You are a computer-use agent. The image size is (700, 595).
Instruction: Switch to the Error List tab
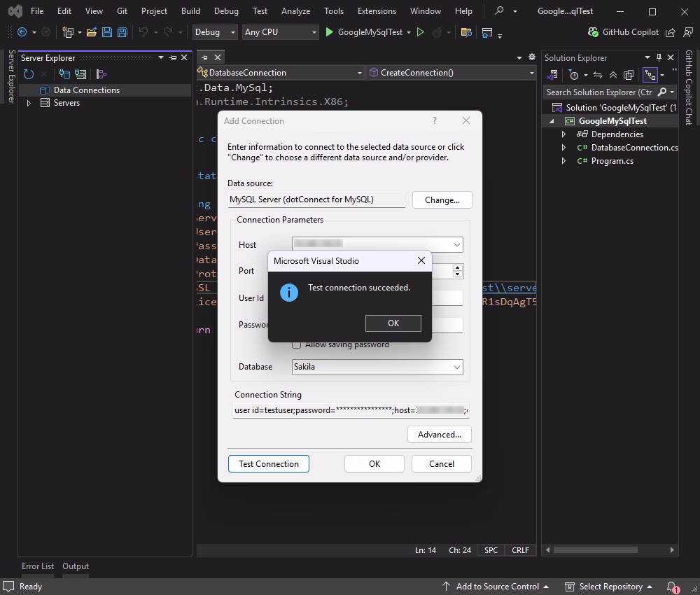(38, 566)
